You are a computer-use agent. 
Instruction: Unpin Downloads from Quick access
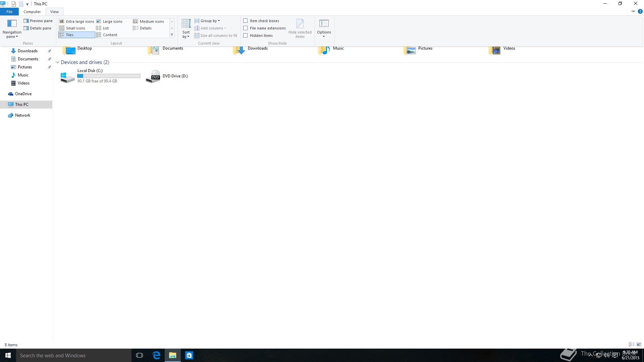tap(49, 51)
